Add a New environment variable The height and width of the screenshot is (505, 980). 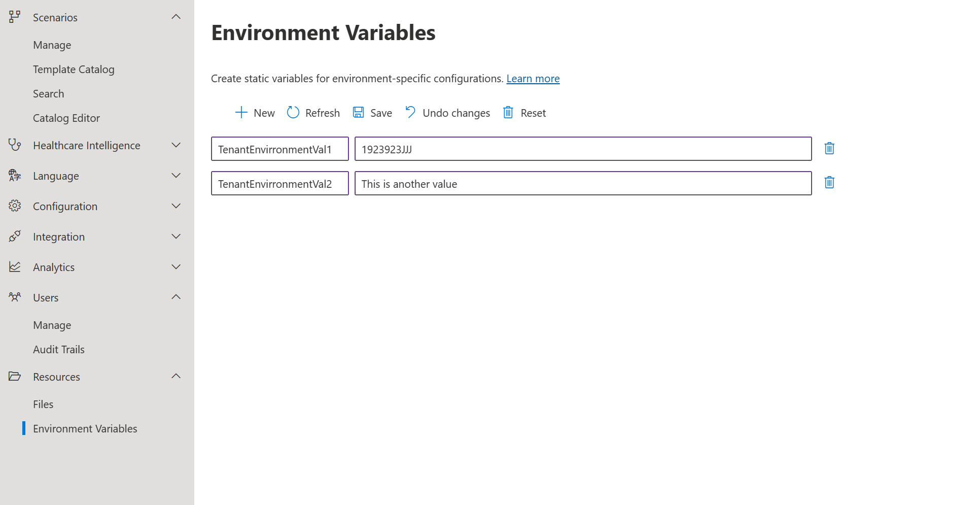click(x=255, y=113)
